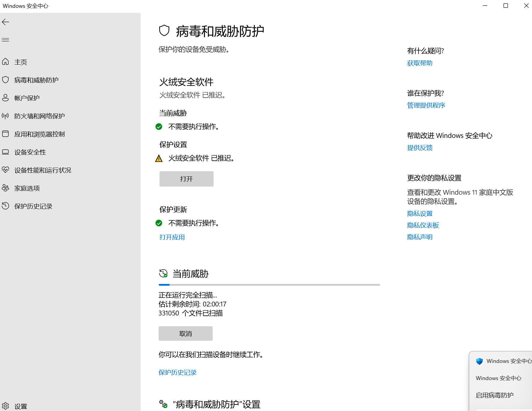Viewport: 532px width, 411px height.
Task: Click green checkmark under first 当前威胁
Action: [159, 127]
